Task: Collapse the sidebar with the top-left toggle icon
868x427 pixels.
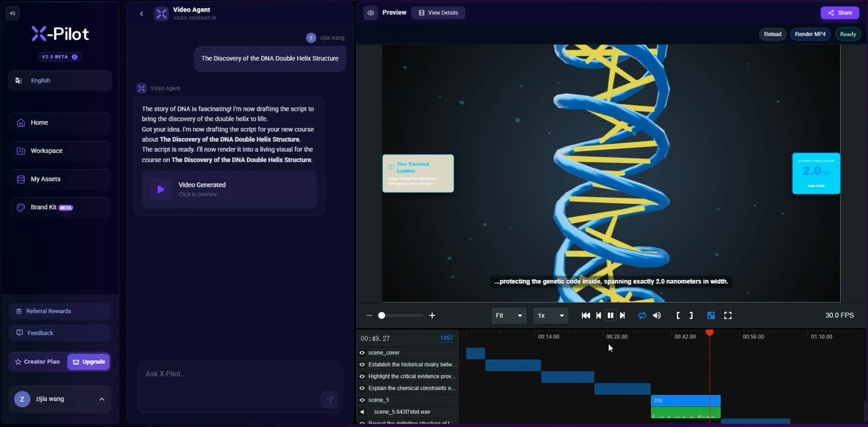Action: point(13,13)
